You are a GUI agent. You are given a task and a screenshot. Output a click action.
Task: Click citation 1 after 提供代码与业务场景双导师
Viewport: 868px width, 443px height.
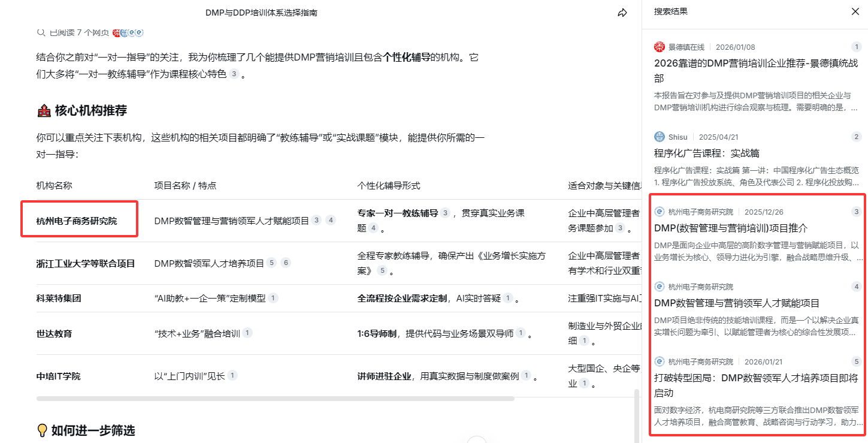tap(521, 333)
